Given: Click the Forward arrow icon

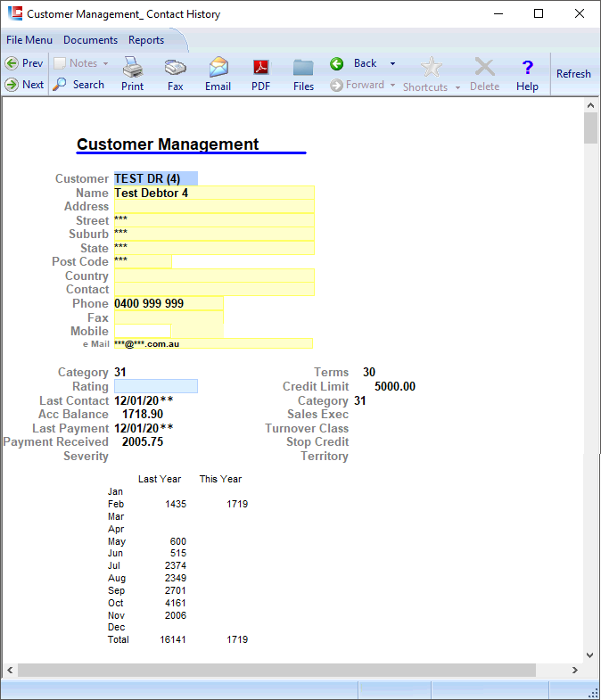Looking at the screenshot, I should pos(337,85).
